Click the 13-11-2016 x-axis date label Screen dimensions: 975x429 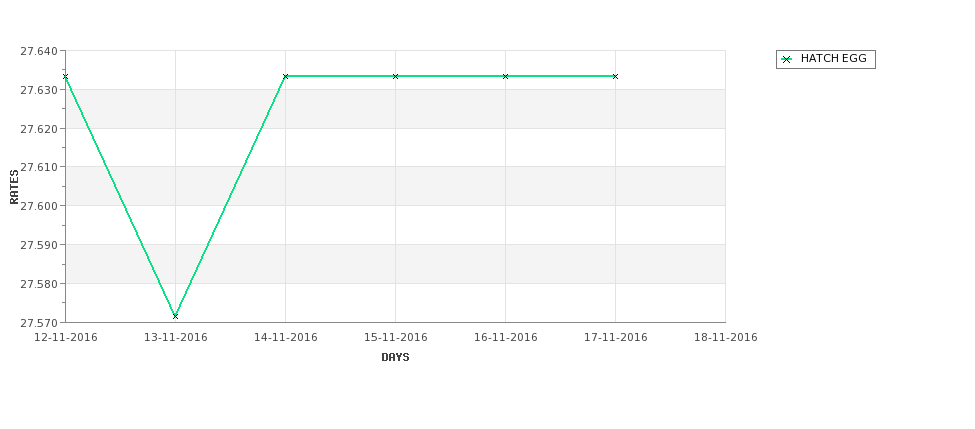pos(176,338)
